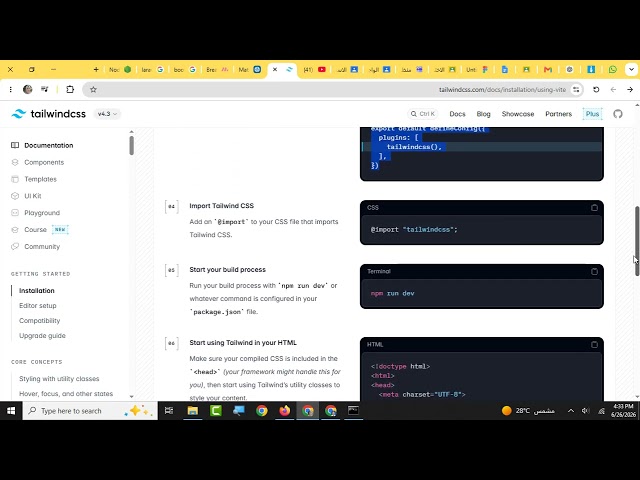This screenshot has width=640, height=480.
Task: Bookmark this page with the star icon
Action: tap(93, 89)
